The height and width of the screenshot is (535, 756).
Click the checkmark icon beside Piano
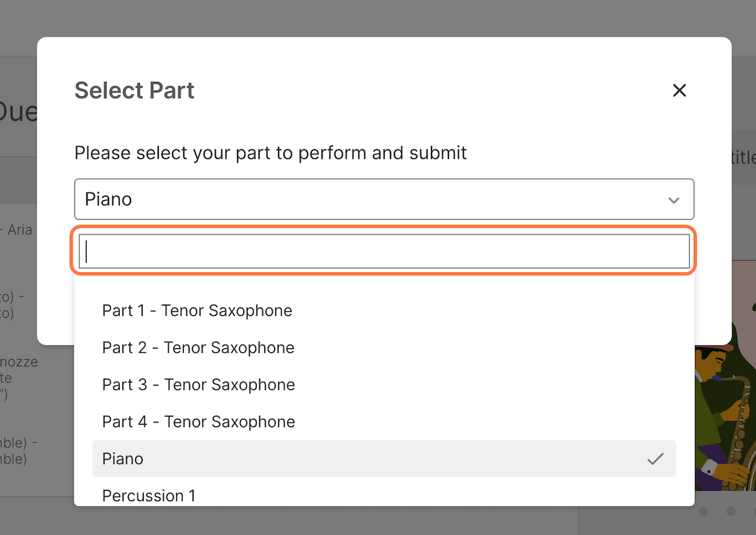coord(655,459)
